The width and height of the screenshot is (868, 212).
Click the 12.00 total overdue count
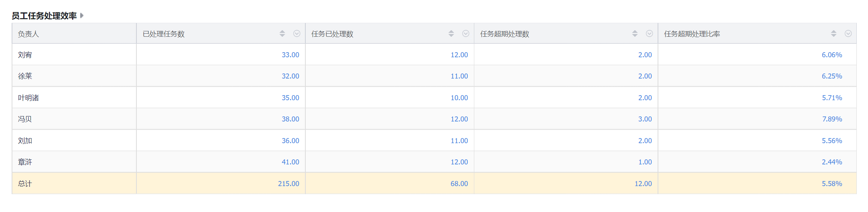tap(643, 184)
